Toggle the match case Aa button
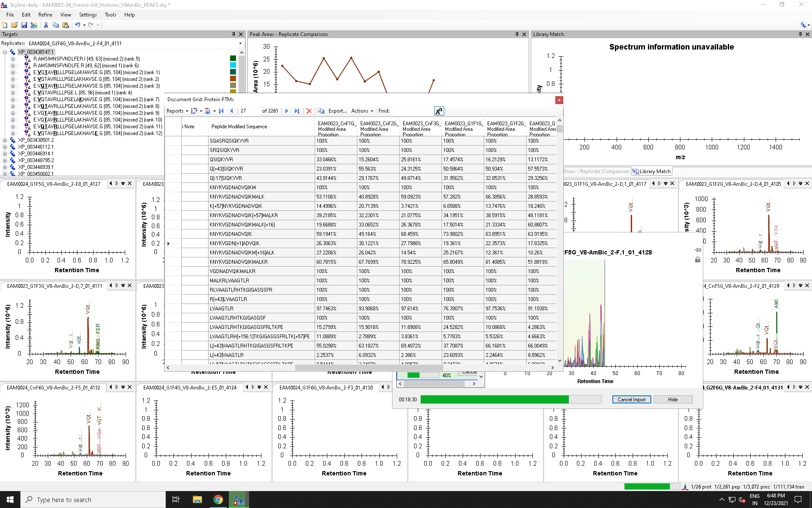This screenshot has width=812, height=508. (x=439, y=111)
